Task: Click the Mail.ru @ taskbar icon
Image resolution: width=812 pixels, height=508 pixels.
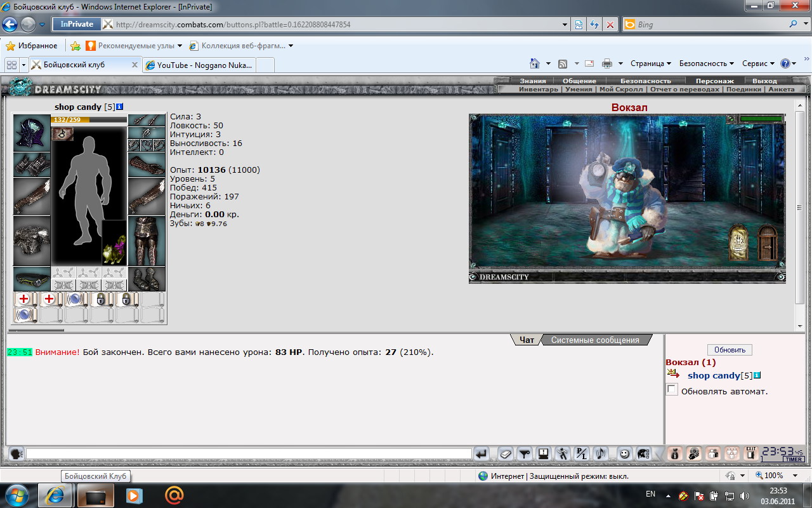Action: (173, 495)
